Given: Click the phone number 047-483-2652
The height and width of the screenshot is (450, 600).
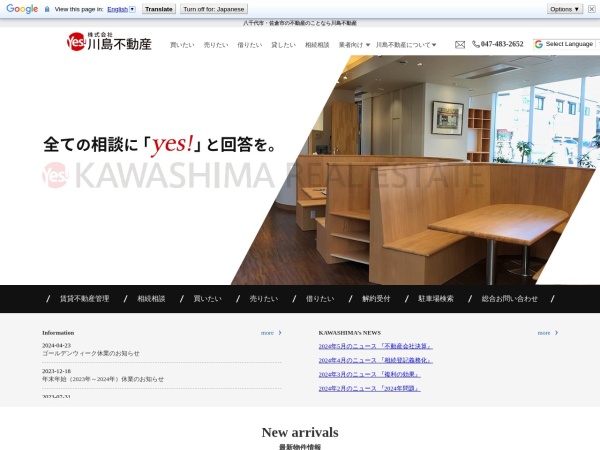Looking at the screenshot, I should [x=502, y=44].
